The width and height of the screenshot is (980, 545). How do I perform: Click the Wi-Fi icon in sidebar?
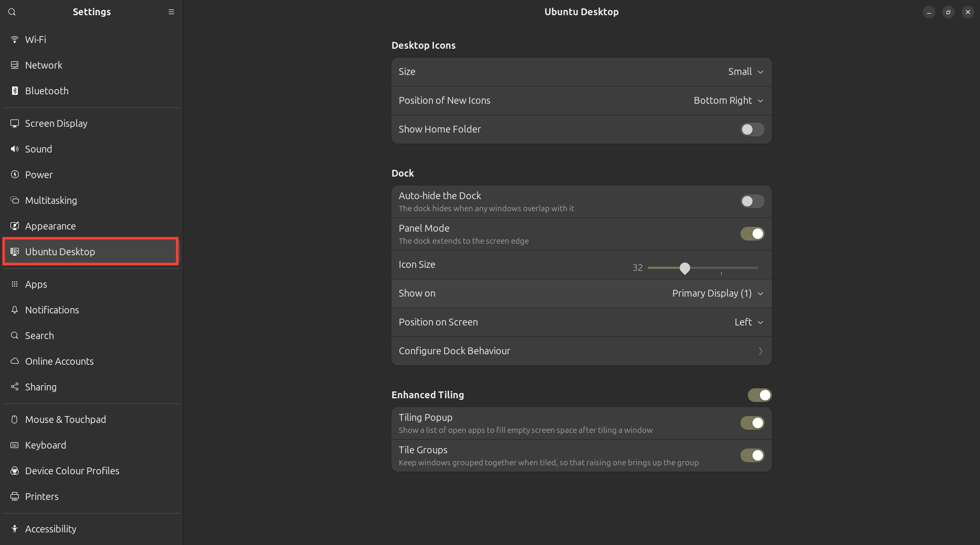[x=15, y=40]
